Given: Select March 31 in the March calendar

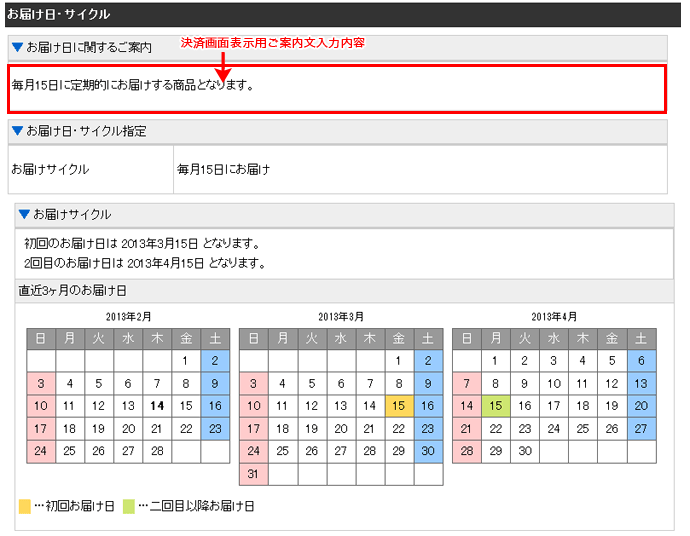Looking at the screenshot, I should tap(253, 473).
